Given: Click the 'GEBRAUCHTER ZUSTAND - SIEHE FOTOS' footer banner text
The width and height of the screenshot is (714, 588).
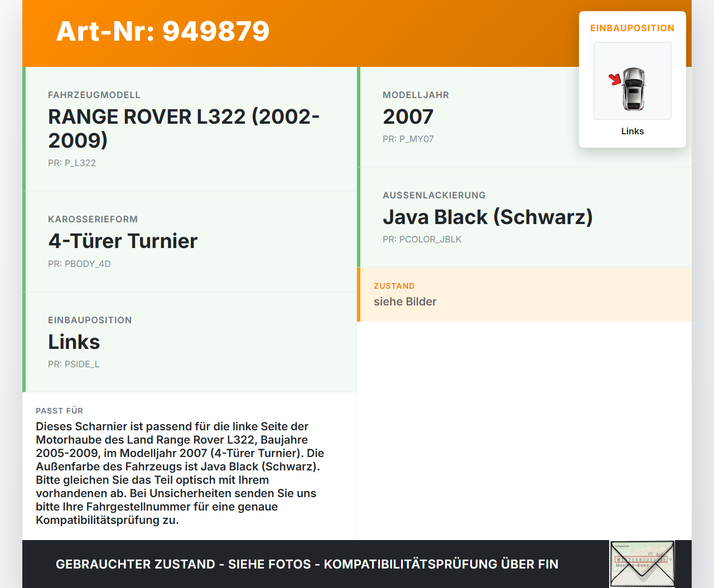Looking at the screenshot, I should point(307,564).
